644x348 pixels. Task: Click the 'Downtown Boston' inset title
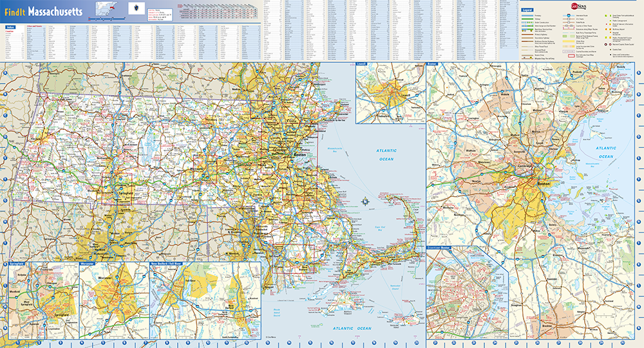coord(439,248)
